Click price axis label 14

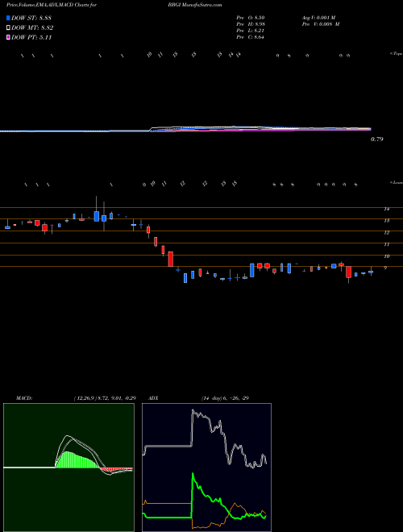pyautogui.click(x=386, y=209)
